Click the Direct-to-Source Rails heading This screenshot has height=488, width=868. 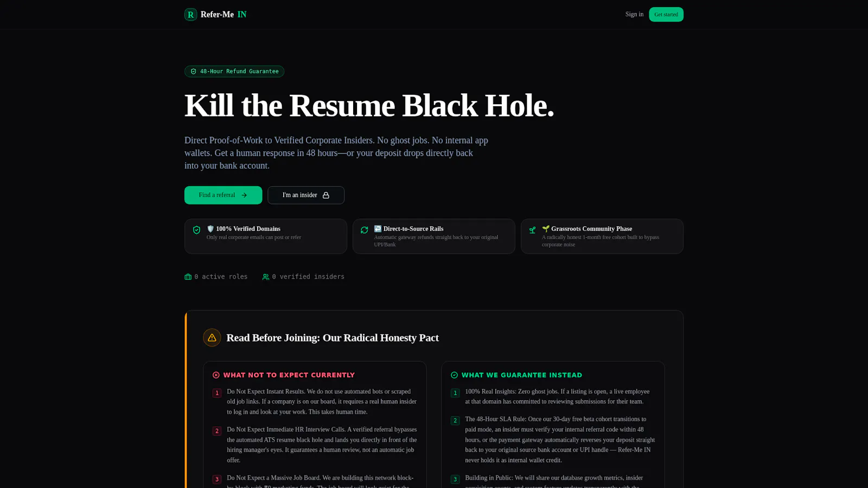click(409, 229)
